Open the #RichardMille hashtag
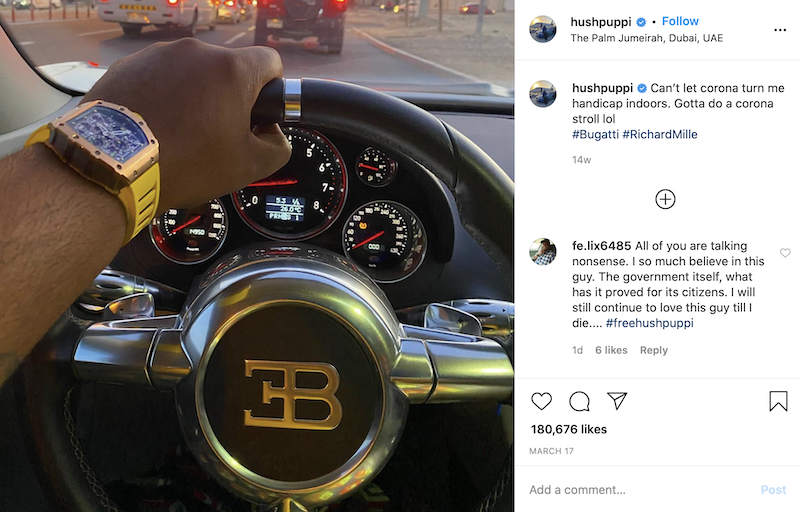 tap(660, 134)
